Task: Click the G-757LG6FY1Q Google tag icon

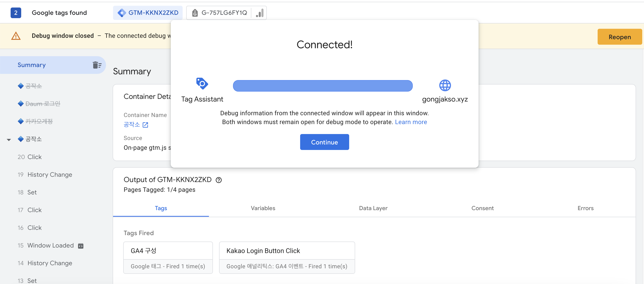Action: coord(195,13)
